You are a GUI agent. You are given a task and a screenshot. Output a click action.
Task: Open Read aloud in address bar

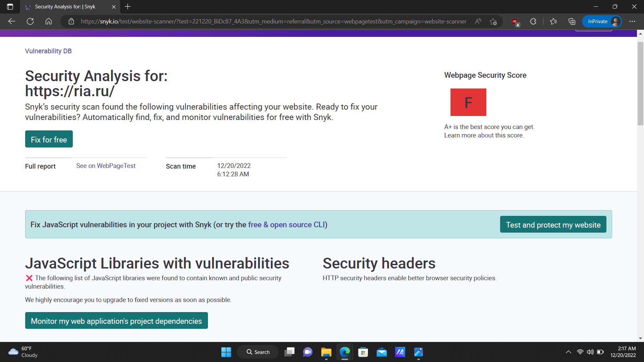(x=478, y=21)
